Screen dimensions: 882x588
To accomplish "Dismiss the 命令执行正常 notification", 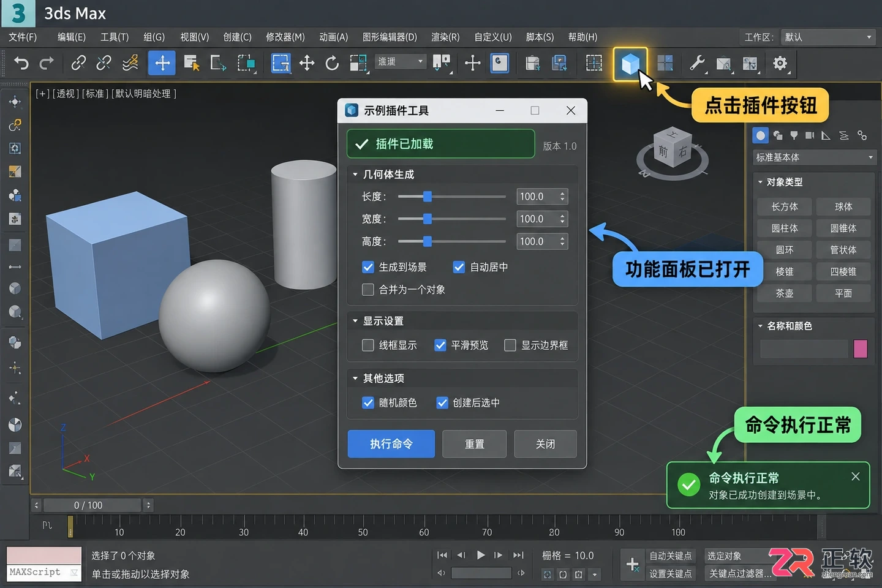I will click(856, 477).
